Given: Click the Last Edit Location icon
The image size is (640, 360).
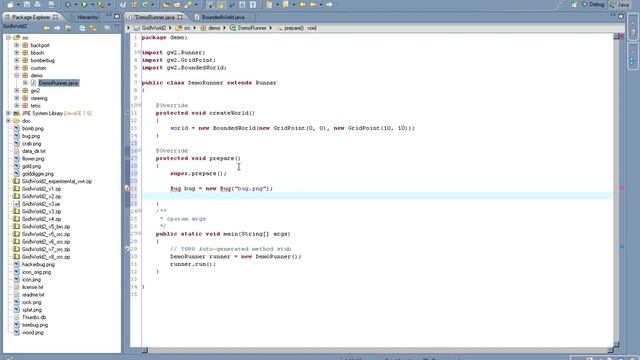Looking at the screenshot, I should click(302, 4).
